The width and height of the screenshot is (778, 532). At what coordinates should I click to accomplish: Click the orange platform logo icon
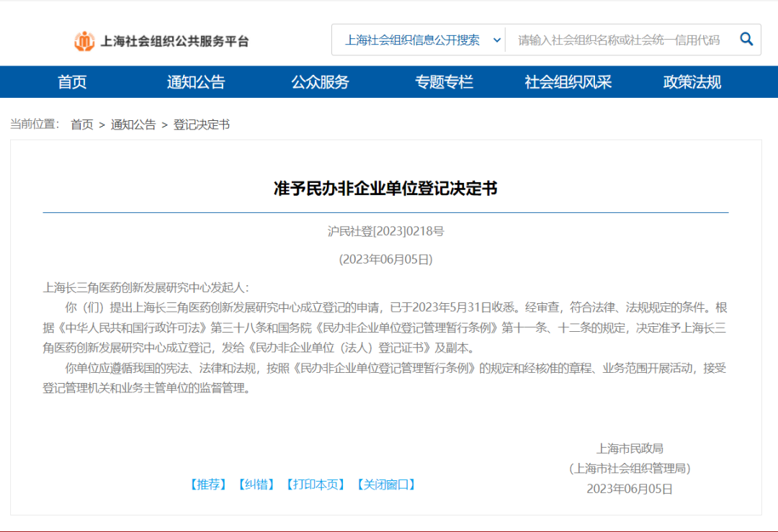(x=84, y=41)
